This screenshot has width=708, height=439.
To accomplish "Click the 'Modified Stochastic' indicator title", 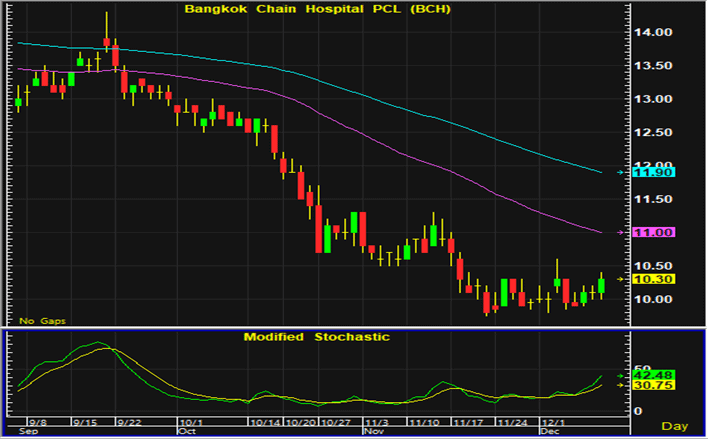I will point(317,337).
